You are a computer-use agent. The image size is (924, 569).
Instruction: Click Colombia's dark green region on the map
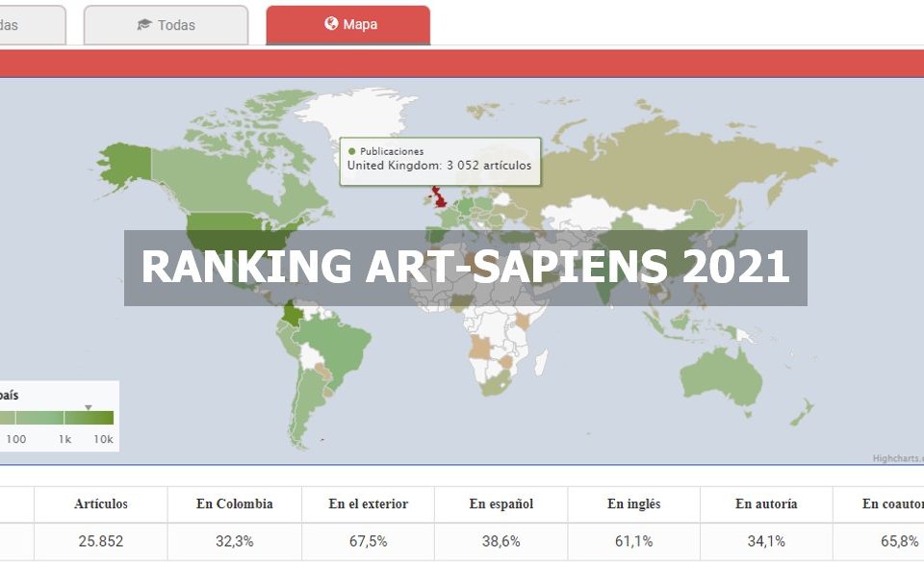(289, 313)
